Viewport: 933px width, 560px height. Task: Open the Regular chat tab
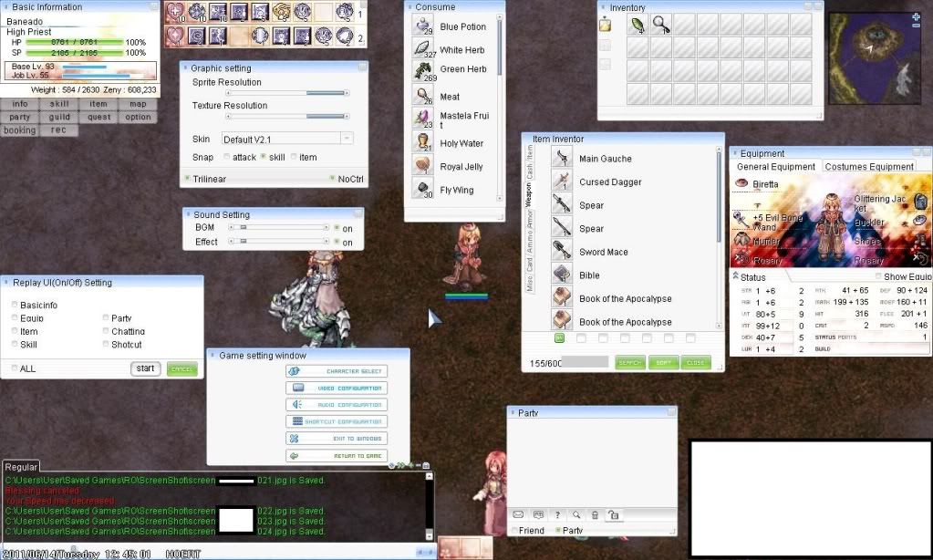[x=21, y=467]
